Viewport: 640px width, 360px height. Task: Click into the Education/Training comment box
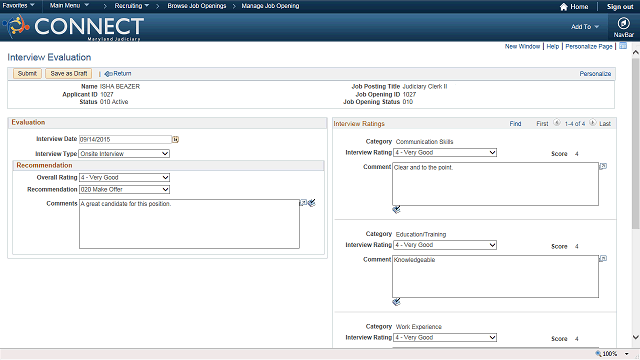click(496, 277)
